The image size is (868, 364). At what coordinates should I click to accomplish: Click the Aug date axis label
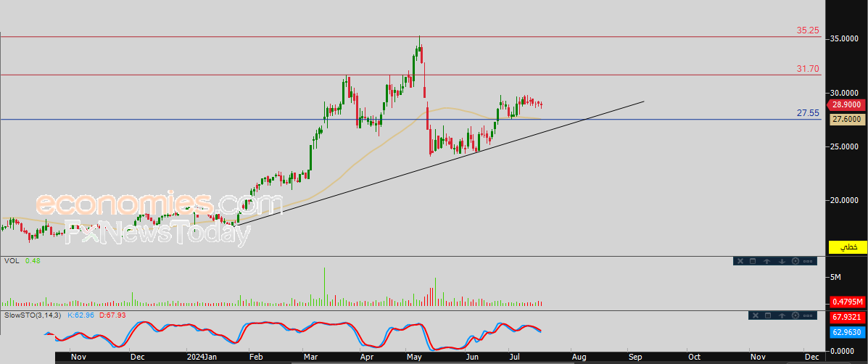[578, 357]
